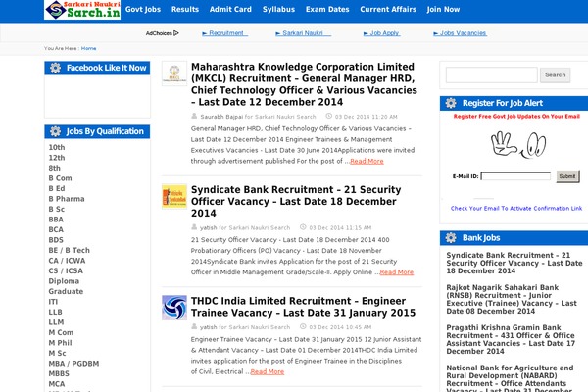
Task: Click author yatish on Syndicate Bank post
Action: click(x=208, y=227)
